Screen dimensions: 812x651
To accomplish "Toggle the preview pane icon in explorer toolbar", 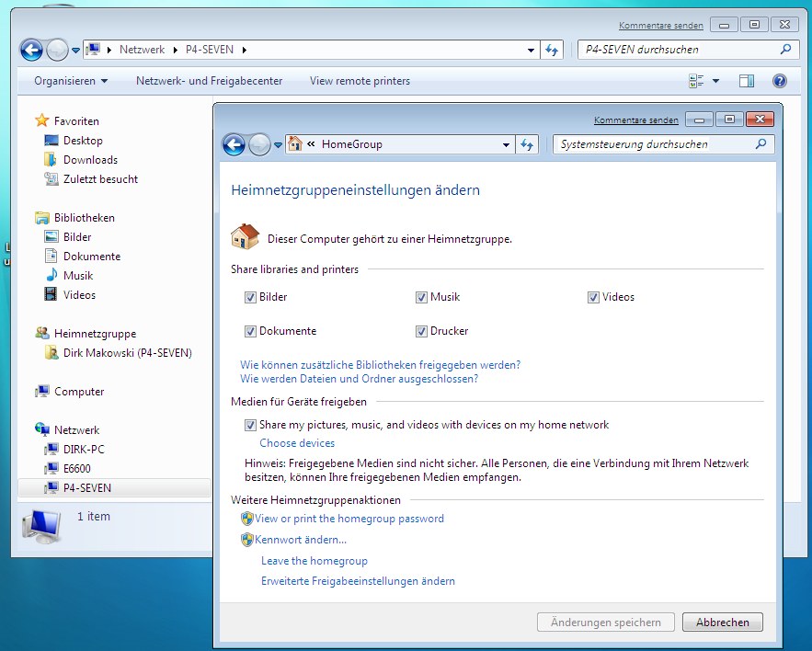I will coord(747,81).
